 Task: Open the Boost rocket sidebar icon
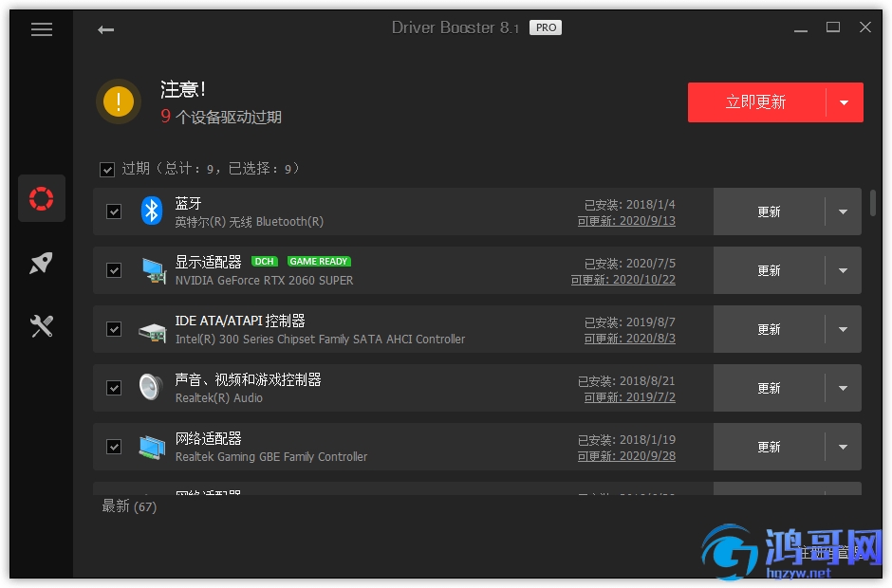pos(42,263)
